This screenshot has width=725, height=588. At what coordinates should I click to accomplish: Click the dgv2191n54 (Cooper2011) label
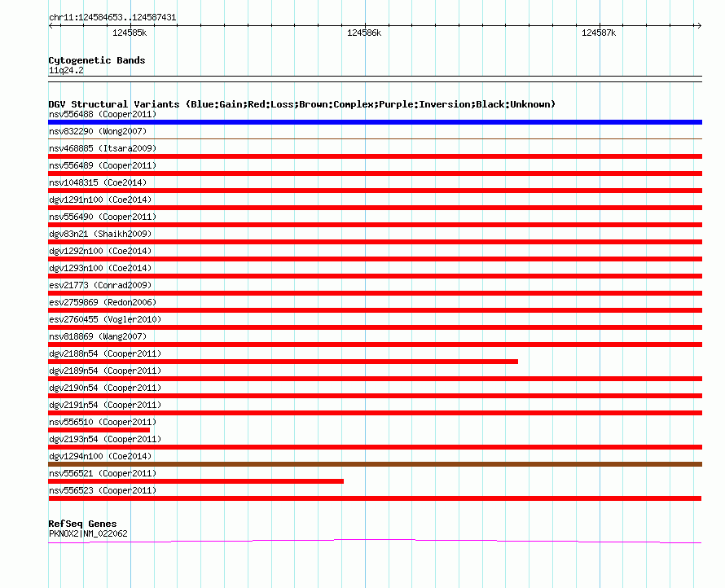point(105,405)
